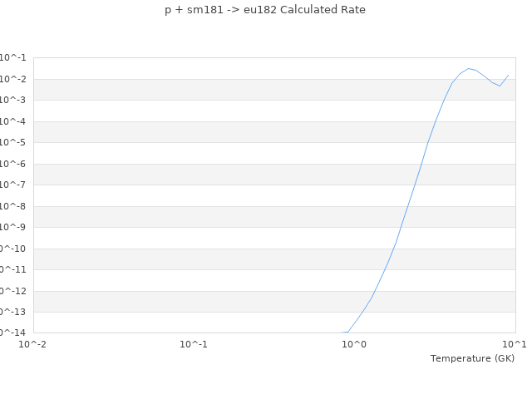
Task: Click the 10^-13 y-axis tick label
Action: coord(10,312)
